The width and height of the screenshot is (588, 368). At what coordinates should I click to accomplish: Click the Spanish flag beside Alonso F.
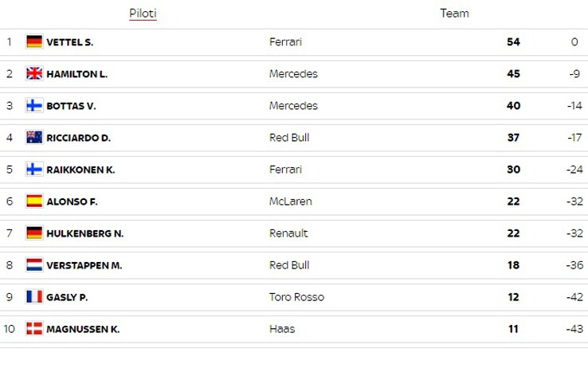click(34, 201)
